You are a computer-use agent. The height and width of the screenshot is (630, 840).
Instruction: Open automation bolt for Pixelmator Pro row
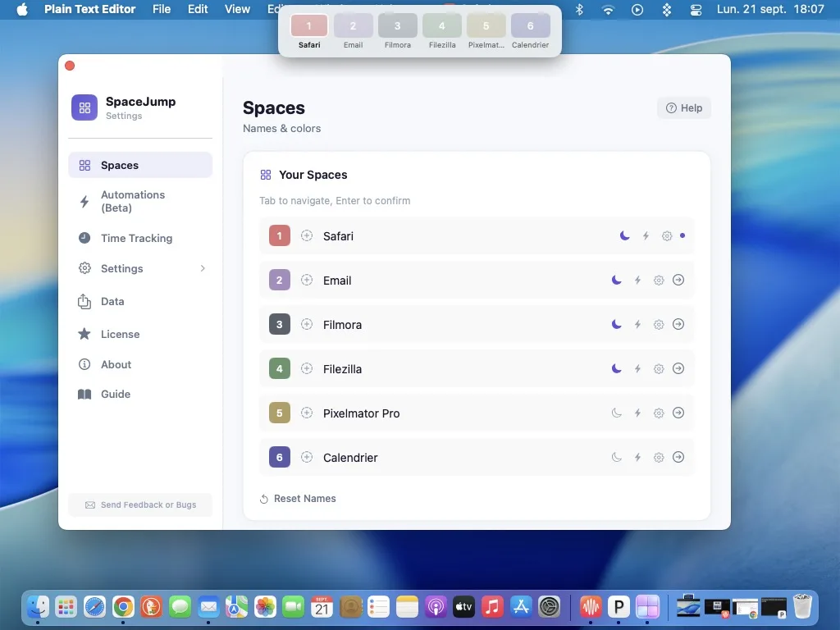click(637, 413)
